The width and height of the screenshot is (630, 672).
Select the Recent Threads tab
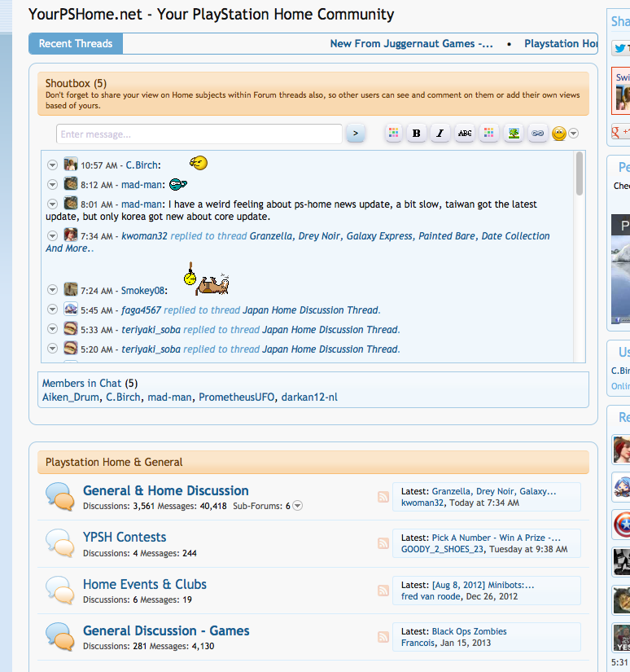76,44
